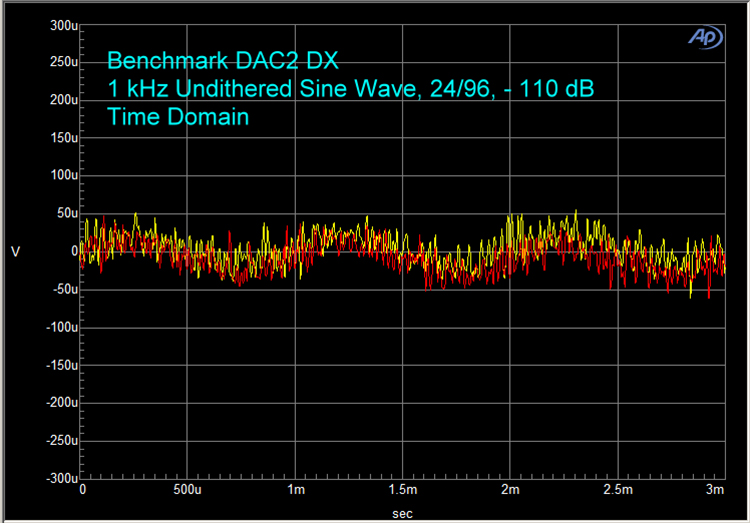Click the 1m tick label on the X axis
Image resolution: width=750 pixels, height=523 pixels.
(296, 491)
